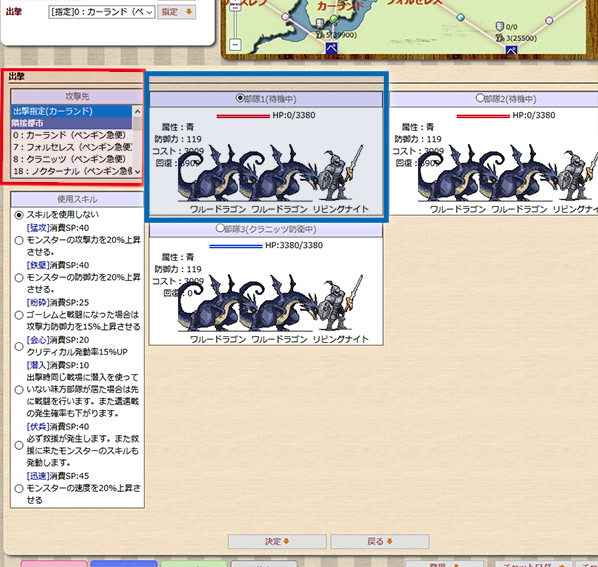Click the [潜入] skill name link
This screenshot has height=567, width=598.
[x=38, y=365]
